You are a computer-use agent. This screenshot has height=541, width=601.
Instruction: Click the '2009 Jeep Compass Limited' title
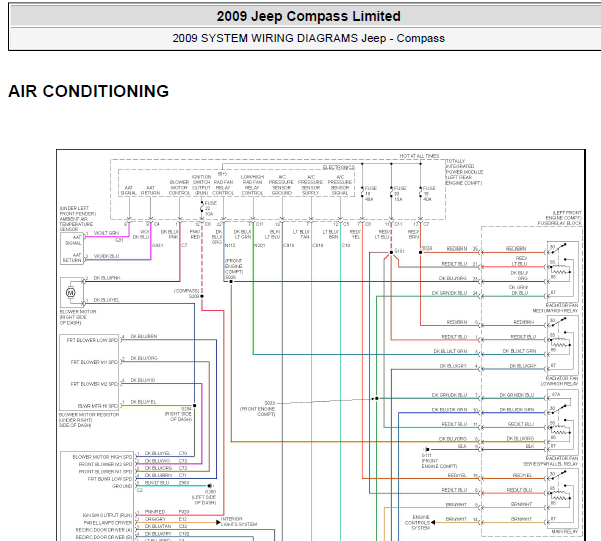click(x=308, y=16)
